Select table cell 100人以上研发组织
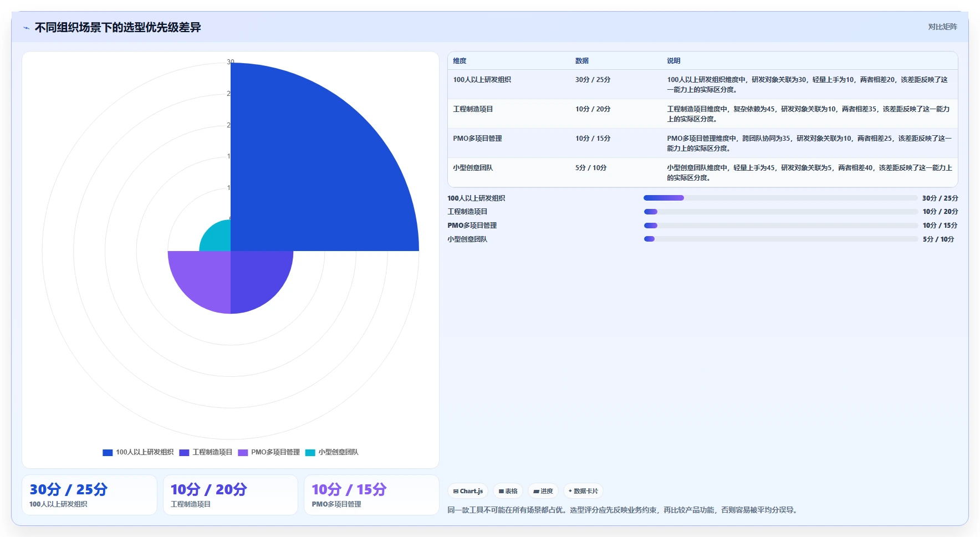 tap(482, 80)
